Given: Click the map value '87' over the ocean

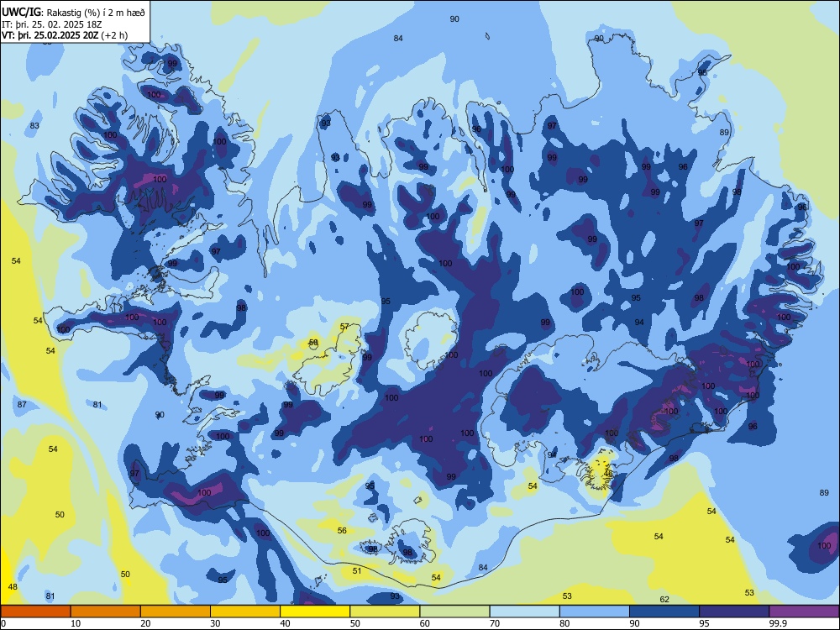Looking at the screenshot, I should (22, 404).
